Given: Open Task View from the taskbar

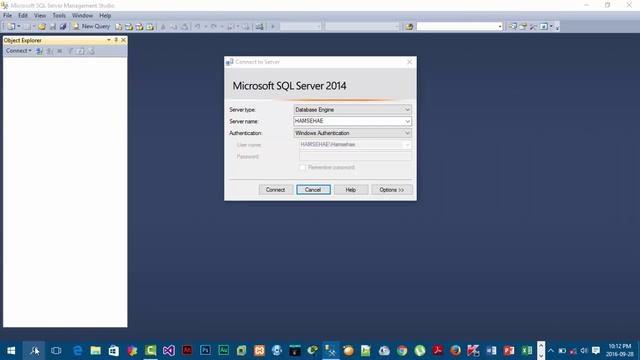Looking at the screenshot, I should (x=56, y=351).
